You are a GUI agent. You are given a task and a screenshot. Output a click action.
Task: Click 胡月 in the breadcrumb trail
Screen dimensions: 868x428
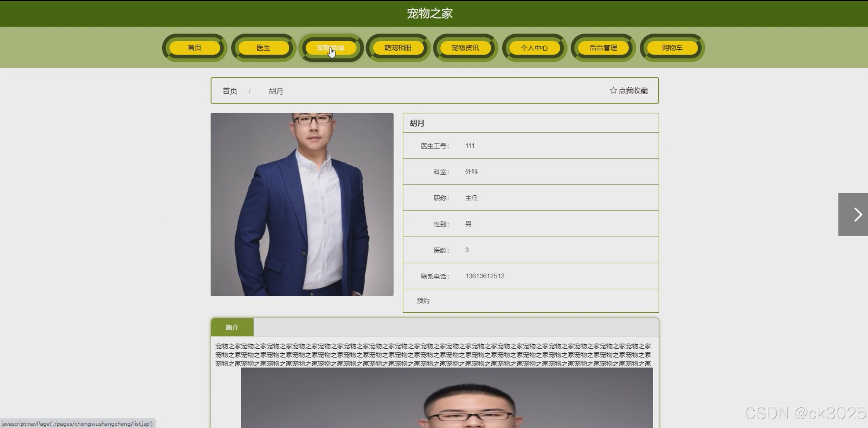click(x=276, y=91)
